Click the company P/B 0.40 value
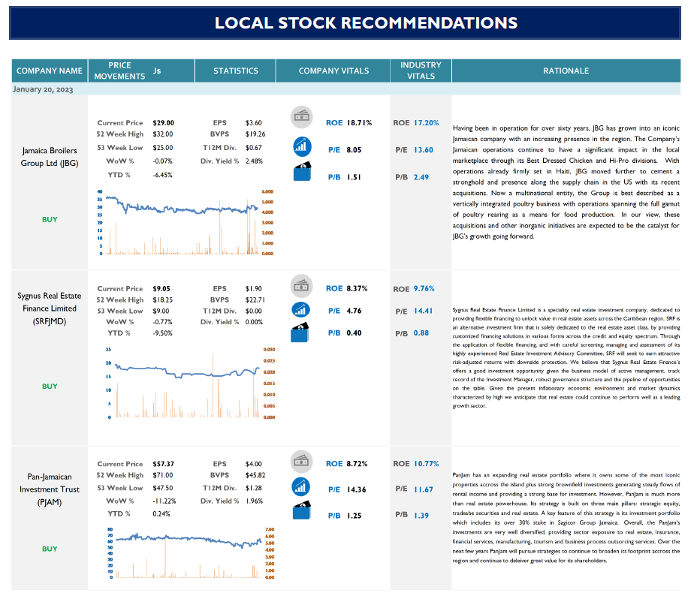700x596 pixels. (354, 333)
